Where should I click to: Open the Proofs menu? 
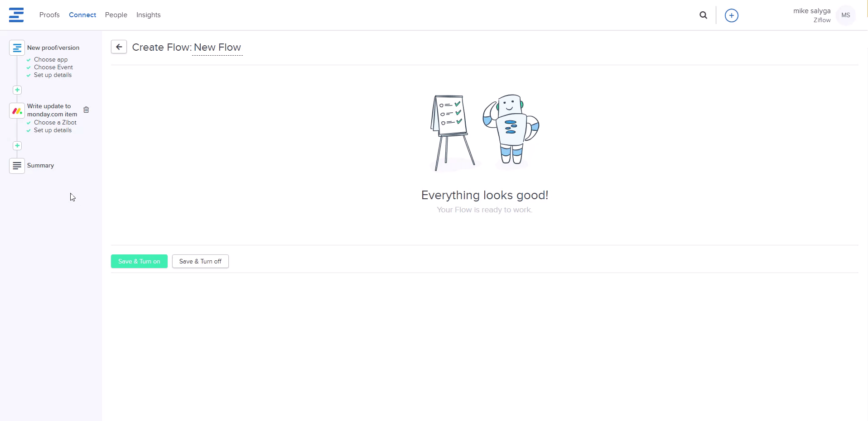click(x=49, y=15)
